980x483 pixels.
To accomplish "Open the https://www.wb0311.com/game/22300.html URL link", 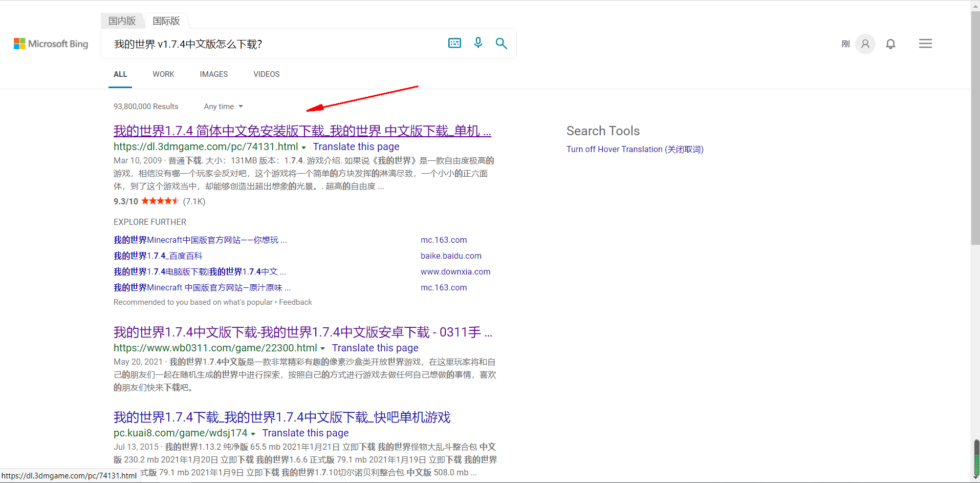I will click(215, 348).
